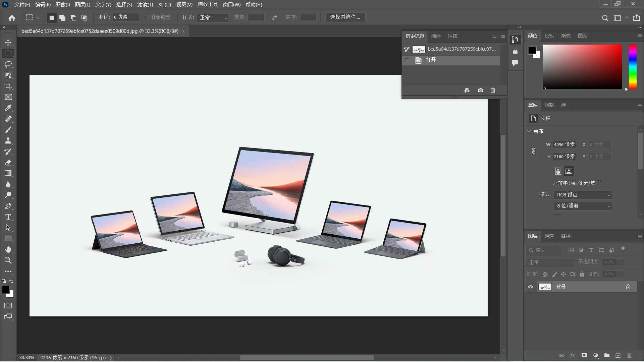Click the 选择并遮住... button
The width and height of the screenshot is (644, 362).
345,17
